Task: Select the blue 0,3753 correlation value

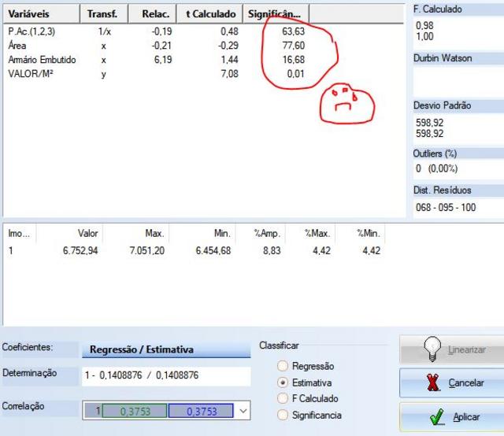Action: click(x=202, y=411)
